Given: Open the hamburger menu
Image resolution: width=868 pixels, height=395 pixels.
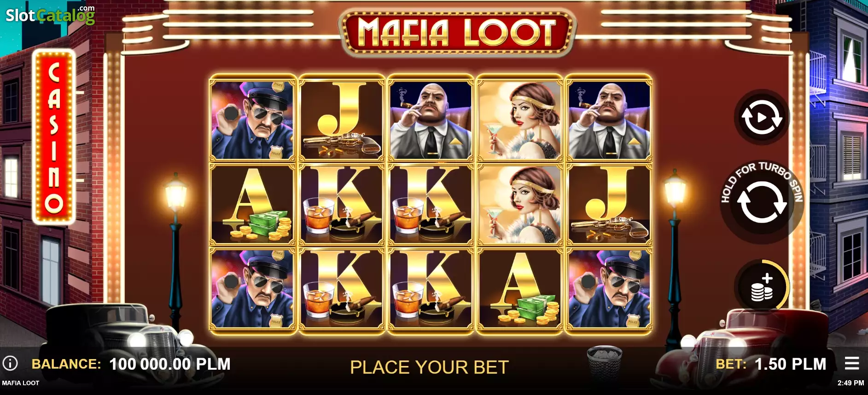Looking at the screenshot, I should click(x=852, y=363).
